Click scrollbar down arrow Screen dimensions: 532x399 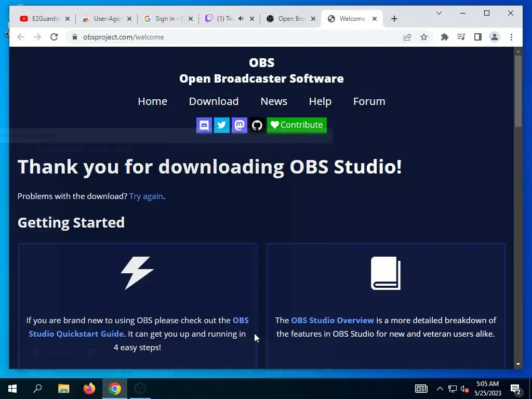(x=518, y=364)
